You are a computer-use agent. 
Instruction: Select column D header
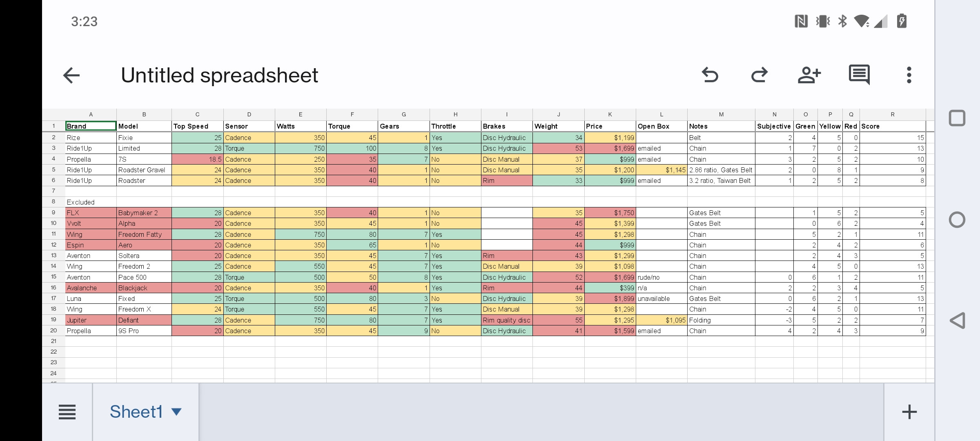249,115
